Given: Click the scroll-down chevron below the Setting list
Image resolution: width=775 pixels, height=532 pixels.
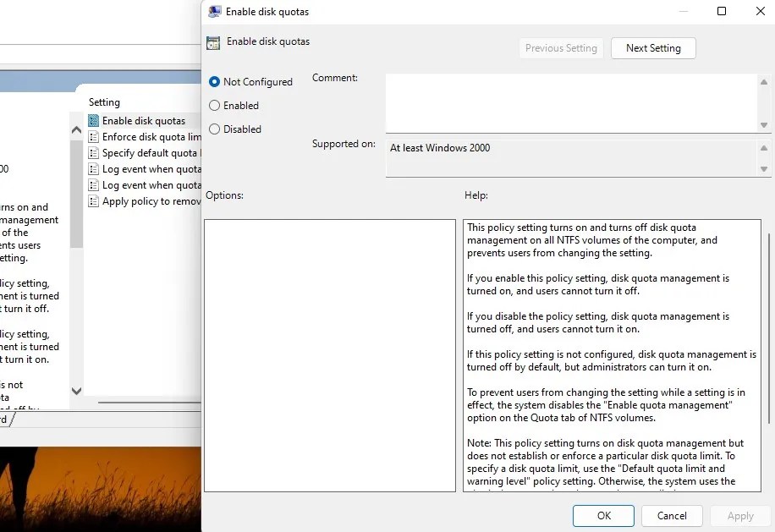Looking at the screenshot, I should click(x=76, y=391).
